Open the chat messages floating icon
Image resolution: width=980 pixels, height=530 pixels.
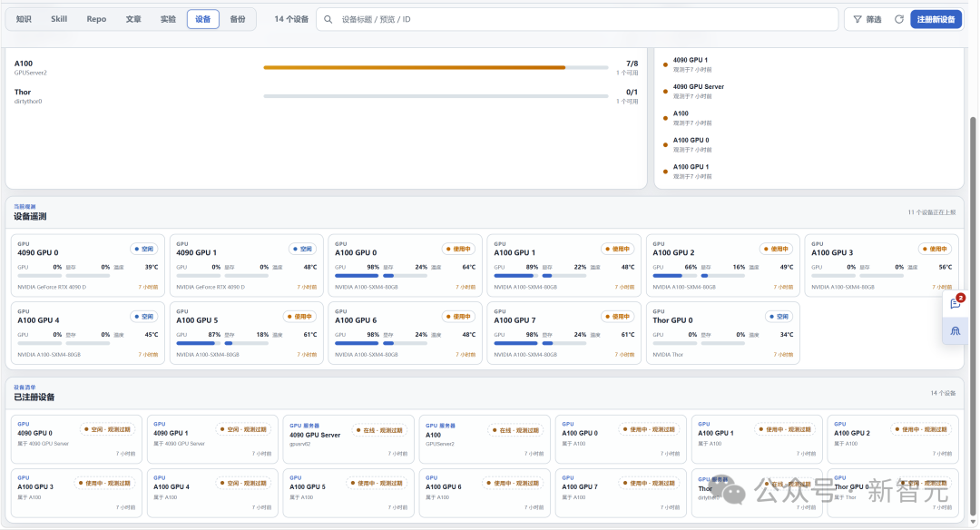tap(955, 304)
